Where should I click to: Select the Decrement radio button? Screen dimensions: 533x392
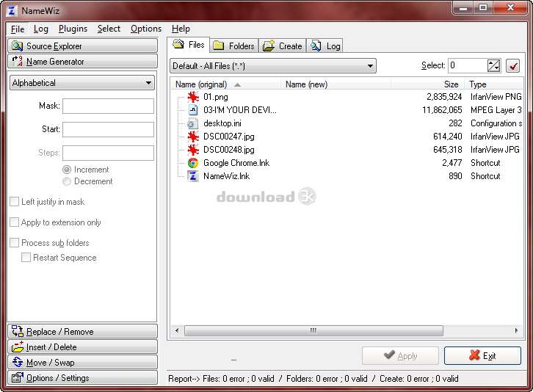[x=67, y=181]
